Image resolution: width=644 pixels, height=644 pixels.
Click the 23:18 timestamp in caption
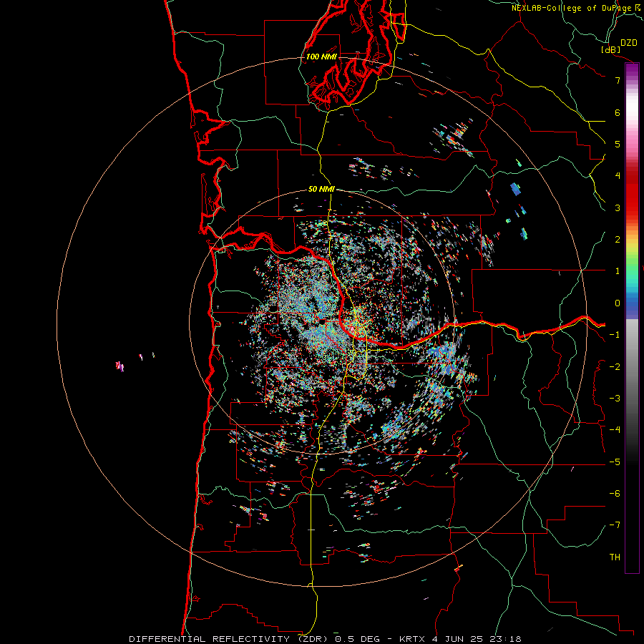coord(505,639)
